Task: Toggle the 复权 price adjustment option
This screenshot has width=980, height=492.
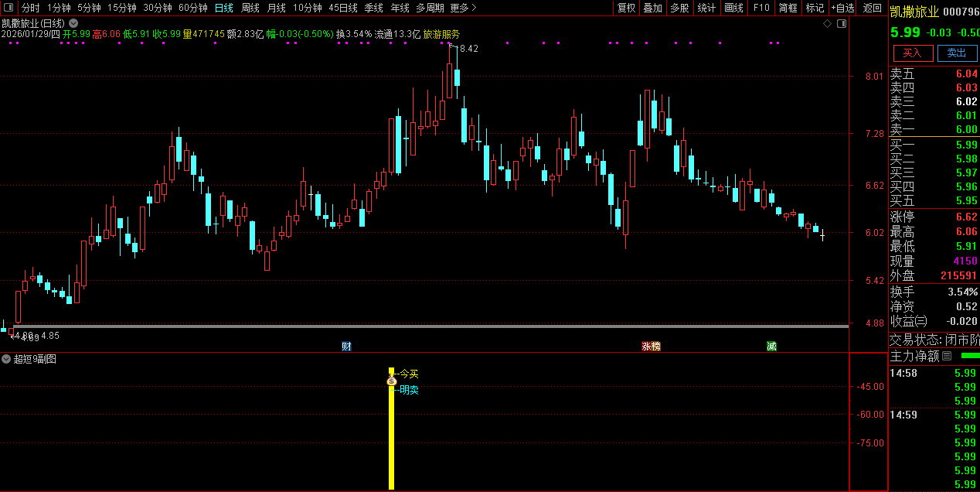Action: point(626,8)
